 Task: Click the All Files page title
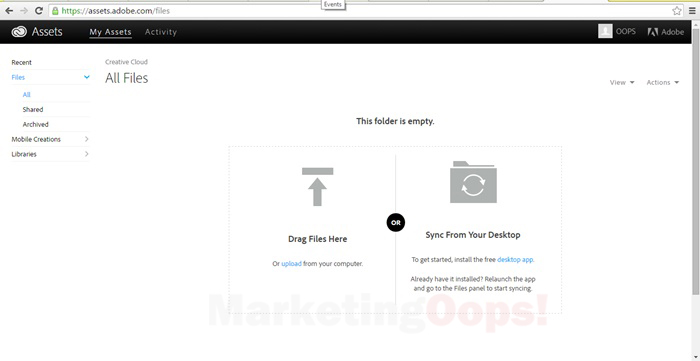click(126, 78)
